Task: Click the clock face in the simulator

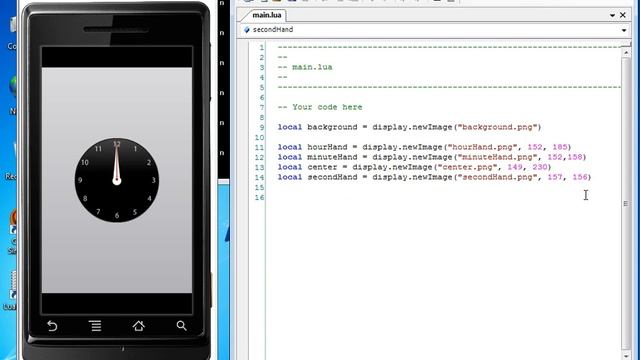Action: pyautogui.click(x=117, y=180)
